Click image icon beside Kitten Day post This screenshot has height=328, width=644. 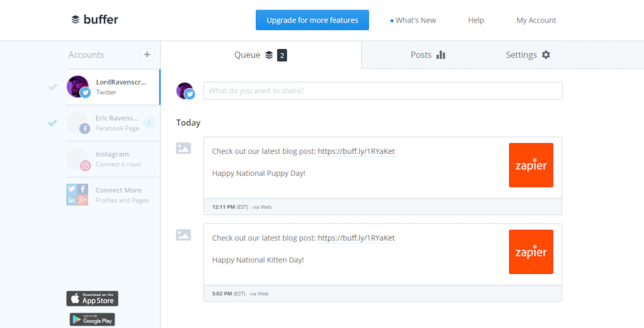[184, 235]
